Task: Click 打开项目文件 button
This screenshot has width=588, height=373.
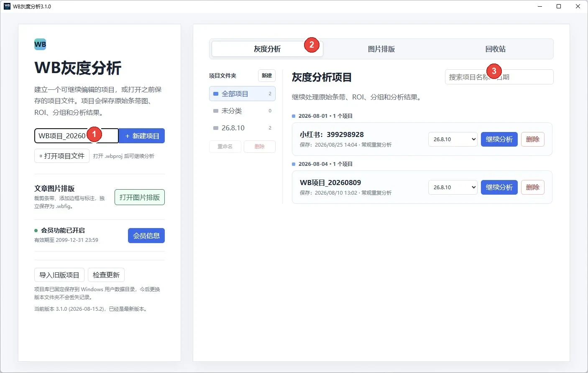Action: pyautogui.click(x=62, y=156)
